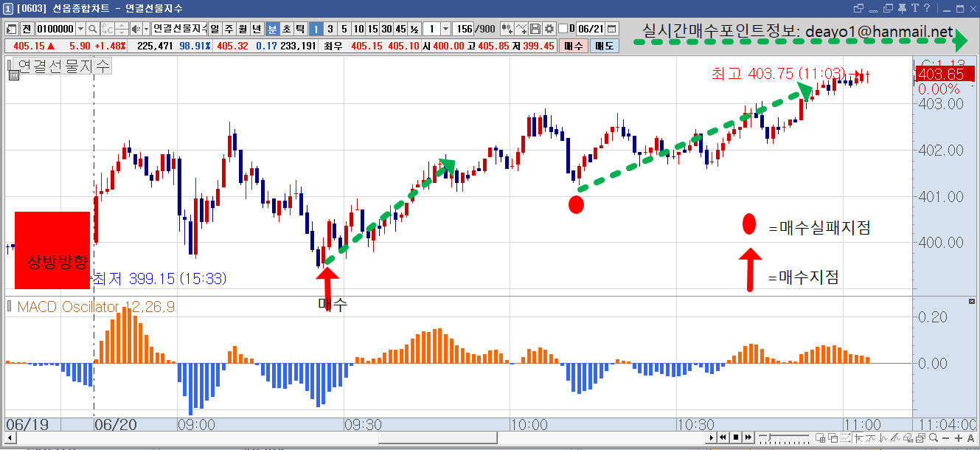Click the blue 매도 (sell) button
Image resolution: width=980 pixels, height=450 pixels.
605,46
